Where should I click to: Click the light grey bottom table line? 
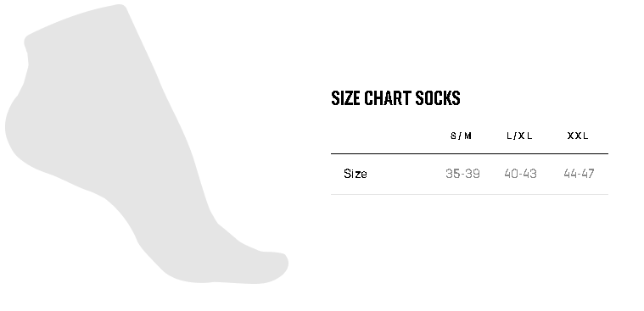[x=469, y=194]
